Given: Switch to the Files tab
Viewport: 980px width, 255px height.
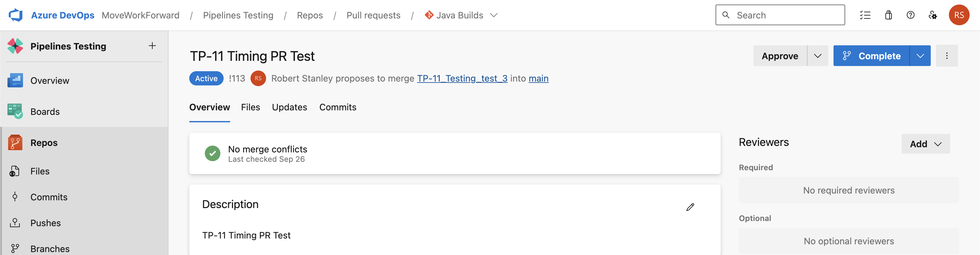Looking at the screenshot, I should point(250,107).
